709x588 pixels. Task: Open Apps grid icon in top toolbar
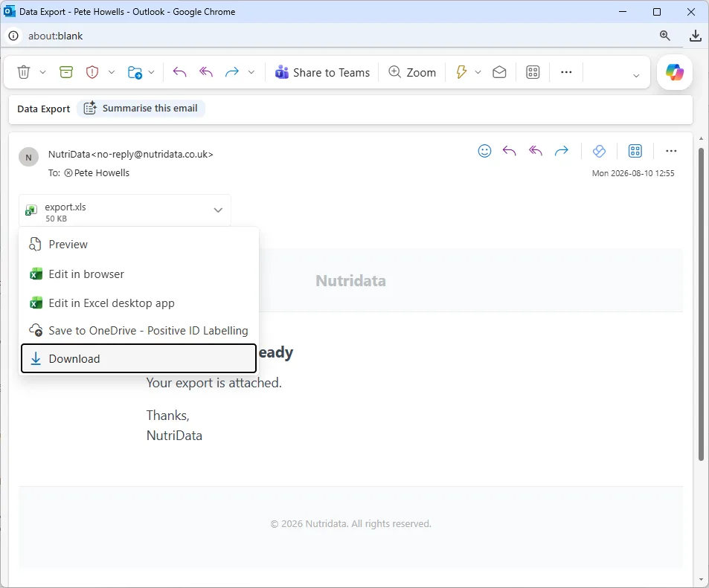point(533,72)
